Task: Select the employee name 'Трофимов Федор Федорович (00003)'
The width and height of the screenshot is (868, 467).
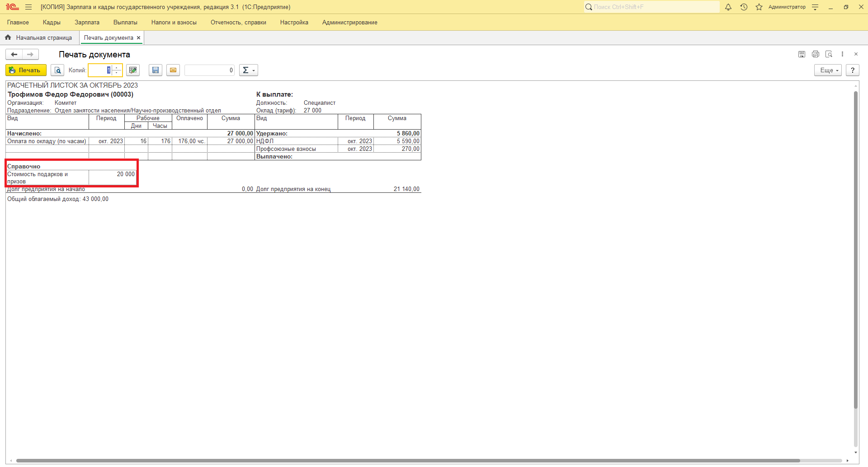Action: 71,94
